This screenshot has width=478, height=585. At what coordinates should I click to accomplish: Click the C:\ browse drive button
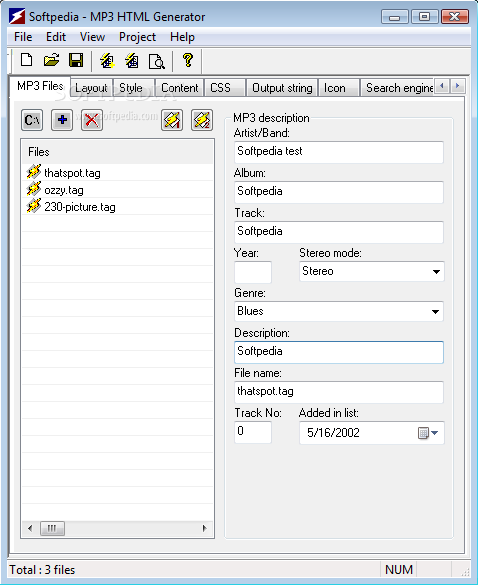(x=32, y=120)
